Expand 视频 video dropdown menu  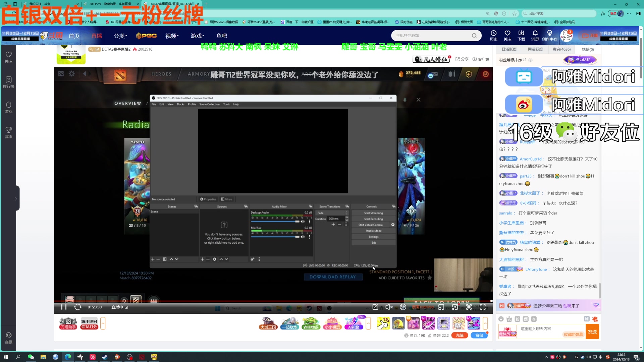172,36
